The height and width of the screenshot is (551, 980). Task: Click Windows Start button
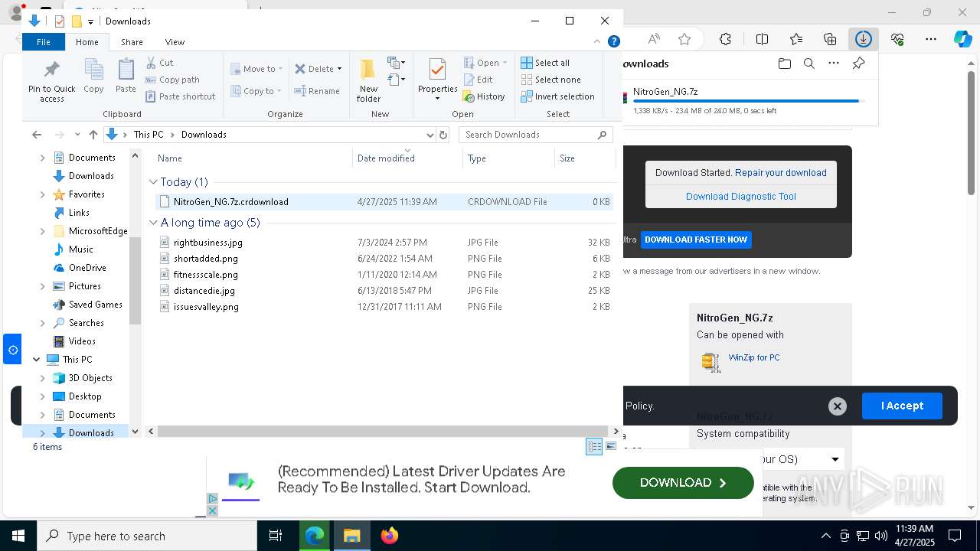point(18,536)
